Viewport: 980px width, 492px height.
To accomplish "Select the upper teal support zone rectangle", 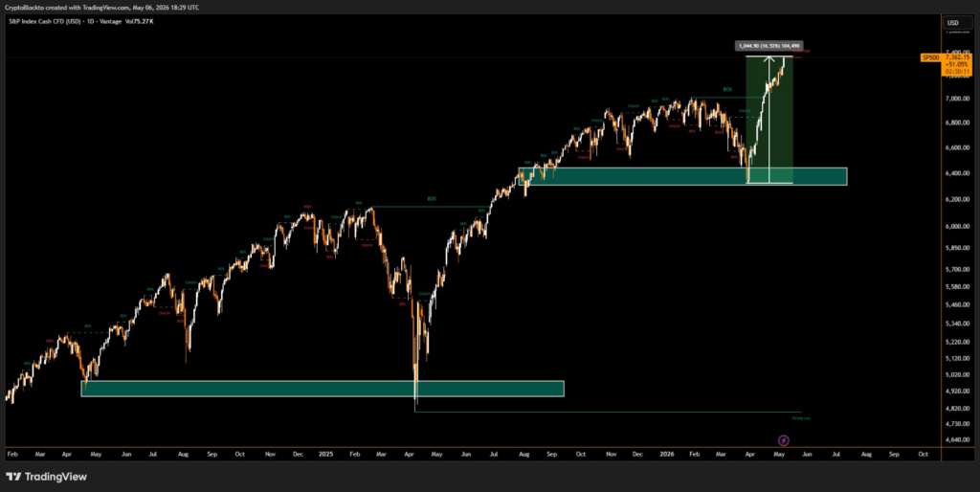I will (682, 176).
